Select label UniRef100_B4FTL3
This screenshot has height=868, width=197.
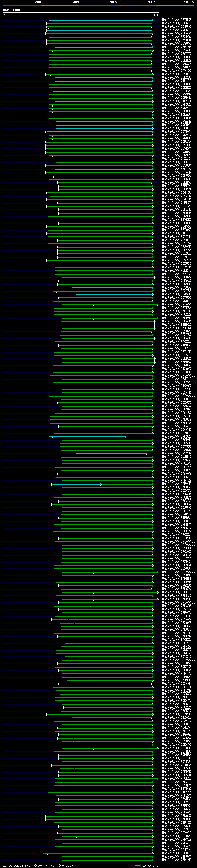point(177,233)
